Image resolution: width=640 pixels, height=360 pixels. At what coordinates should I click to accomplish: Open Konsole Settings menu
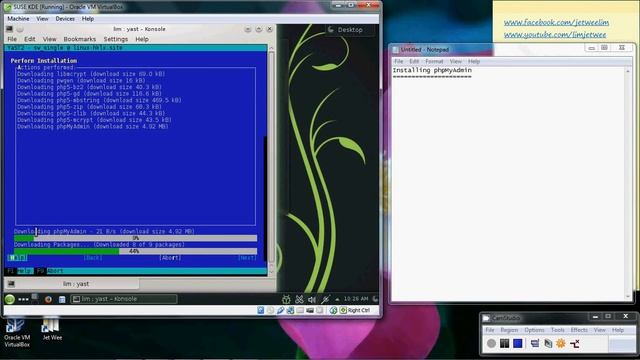pos(116,39)
